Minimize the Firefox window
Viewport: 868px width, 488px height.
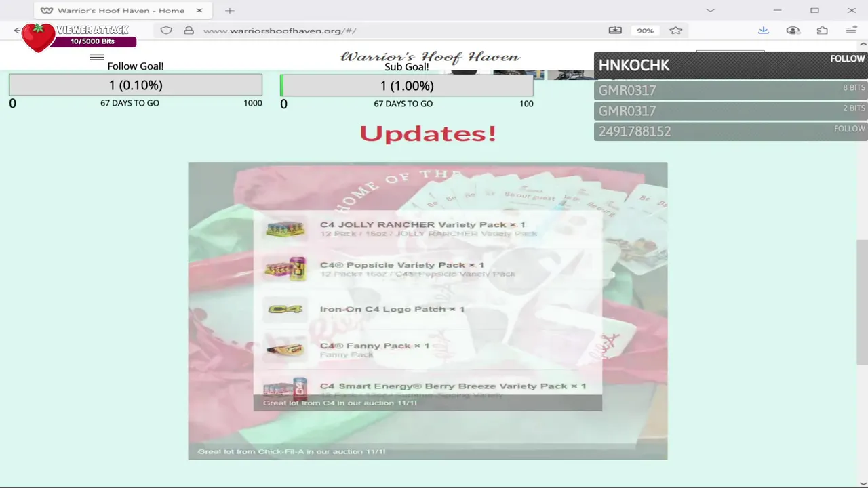778,10
